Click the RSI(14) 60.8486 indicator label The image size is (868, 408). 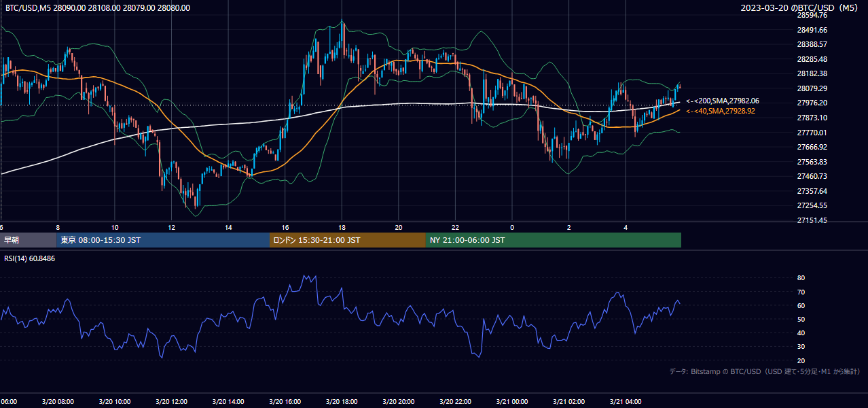pos(30,258)
